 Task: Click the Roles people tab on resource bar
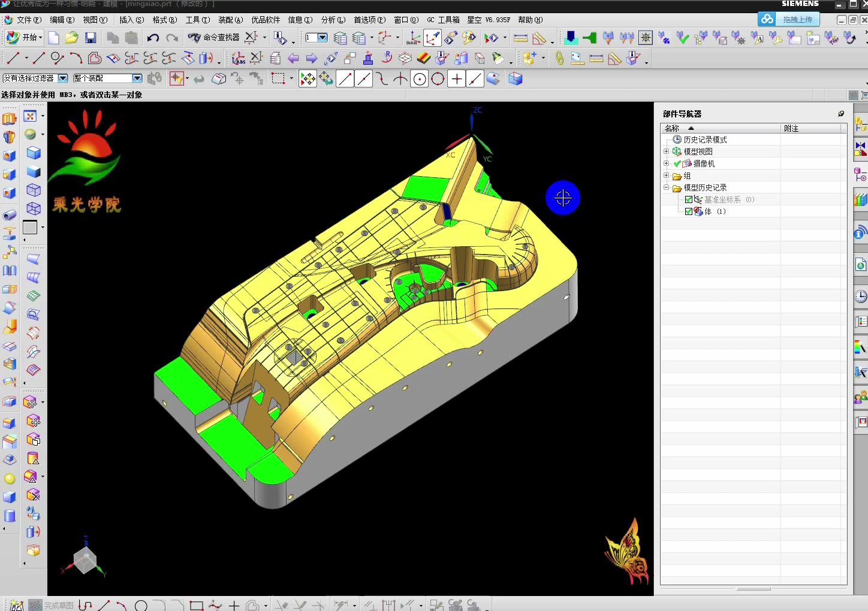(861, 397)
